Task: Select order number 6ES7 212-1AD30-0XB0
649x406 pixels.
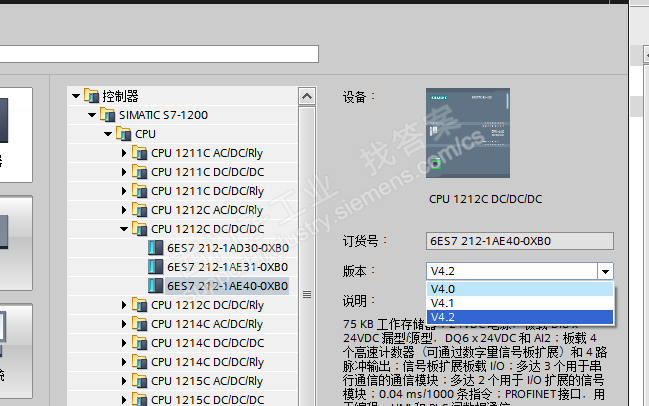Action: click(x=228, y=248)
